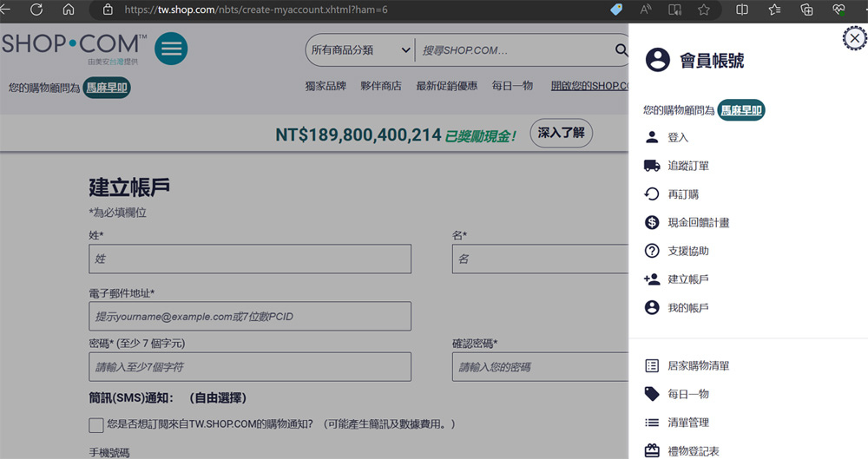Focus the 密碼 password field
The image size is (868, 459).
pyautogui.click(x=250, y=366)
